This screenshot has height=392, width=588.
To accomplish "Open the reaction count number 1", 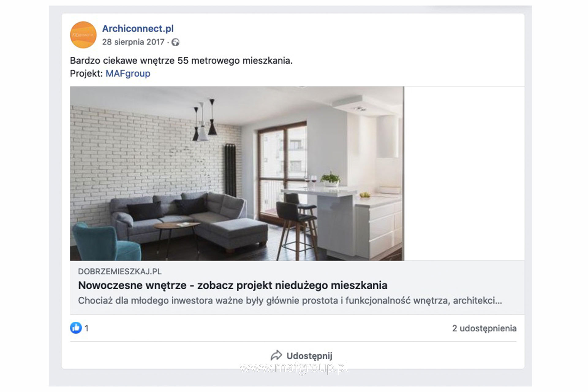I will (87, 328).
